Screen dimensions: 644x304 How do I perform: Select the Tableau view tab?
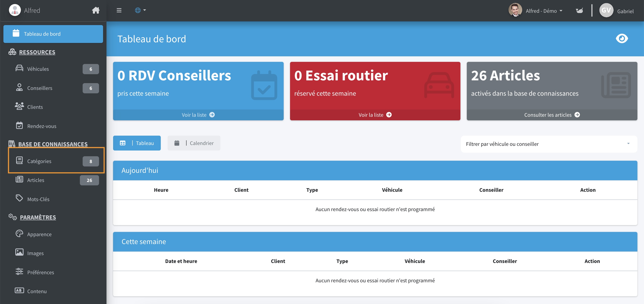137,143
